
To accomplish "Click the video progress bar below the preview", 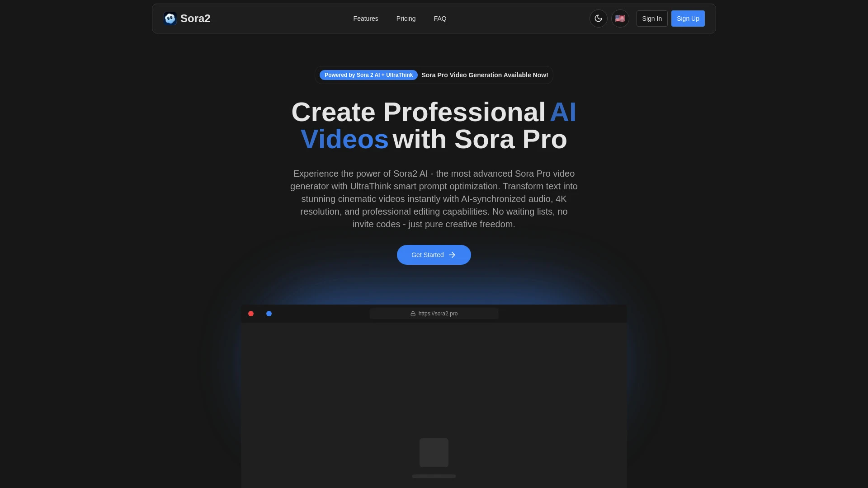I will pos(434,476).
